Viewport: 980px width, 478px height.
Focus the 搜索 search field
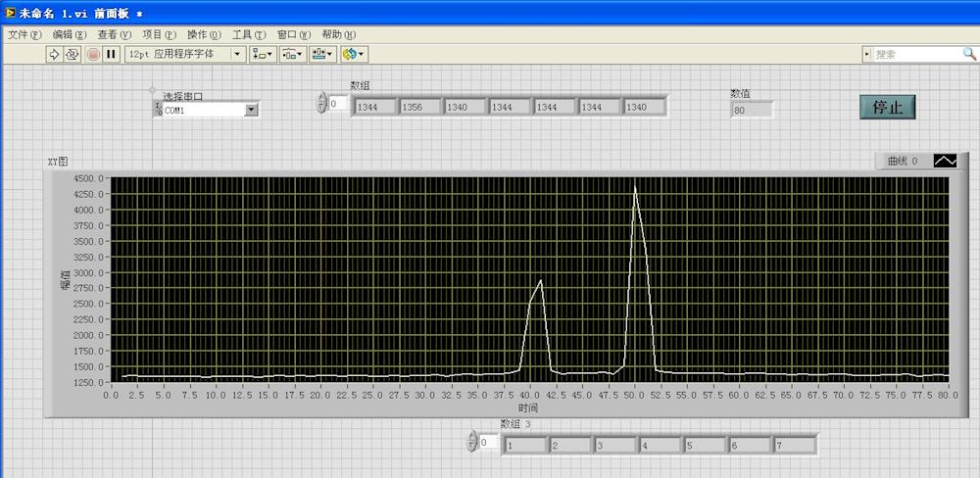point(916,54)
